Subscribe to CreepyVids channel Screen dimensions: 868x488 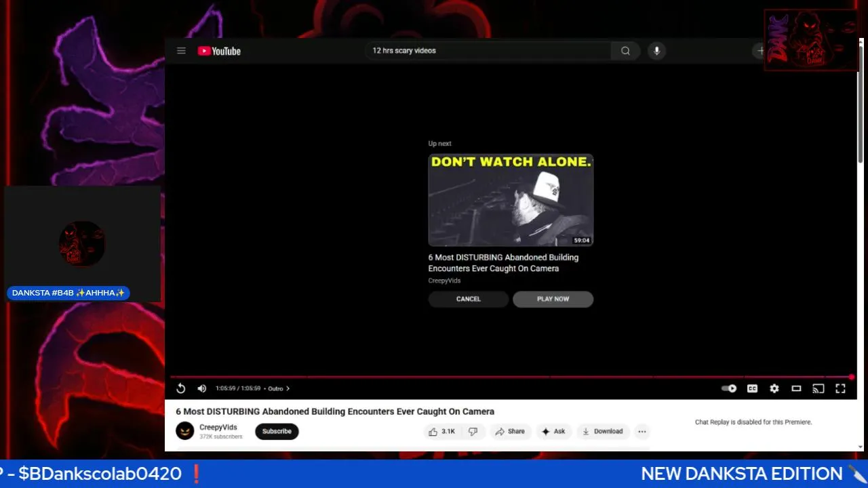(x=277, y=431)
